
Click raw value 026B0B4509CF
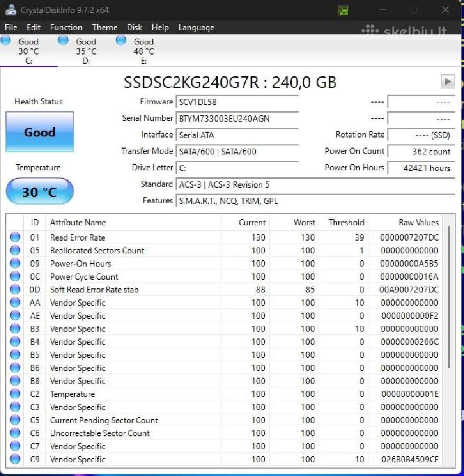410,459
